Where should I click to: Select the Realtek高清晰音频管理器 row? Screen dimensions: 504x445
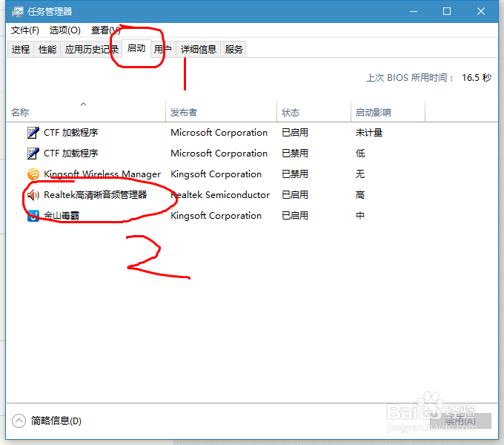[x=252, y=195]
